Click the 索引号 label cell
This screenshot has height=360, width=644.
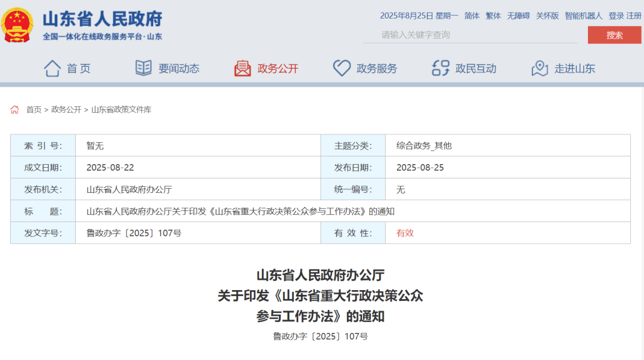coord(43,146)
